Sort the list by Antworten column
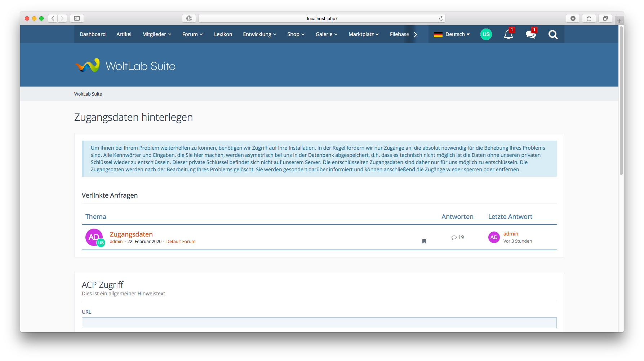This screenshot has width=644, height=361. [457, 217]
